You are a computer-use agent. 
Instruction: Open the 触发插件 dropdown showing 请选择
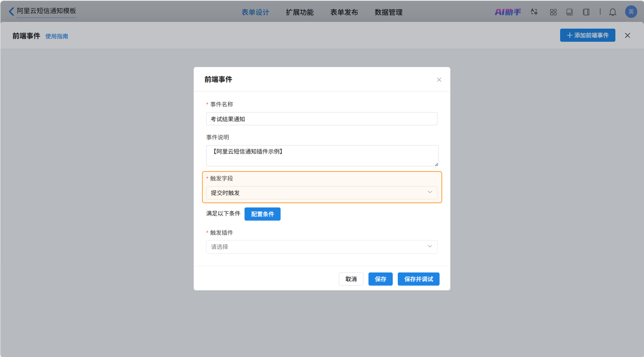(322, 247)
